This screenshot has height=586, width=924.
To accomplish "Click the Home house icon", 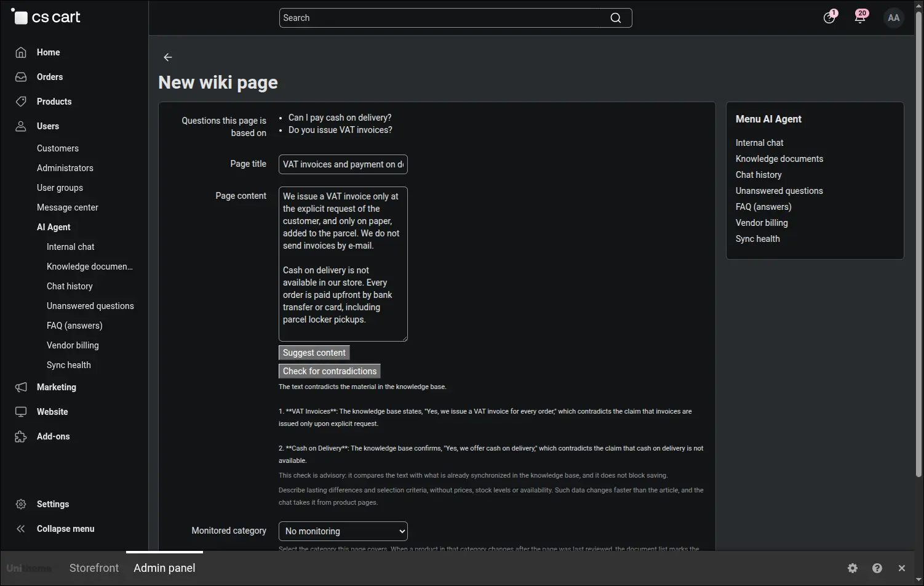I will pos(21,52).
